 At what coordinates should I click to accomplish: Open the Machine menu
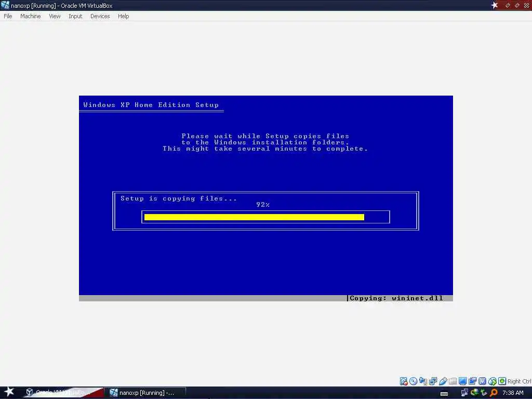[x=31, y=16]
